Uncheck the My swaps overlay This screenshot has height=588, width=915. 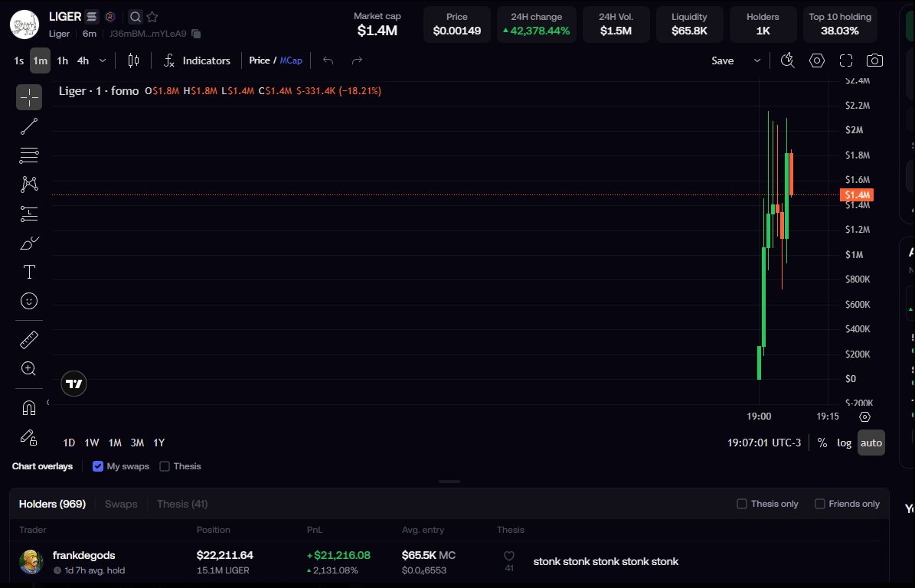pyautogui.click(x=98, y=466)
